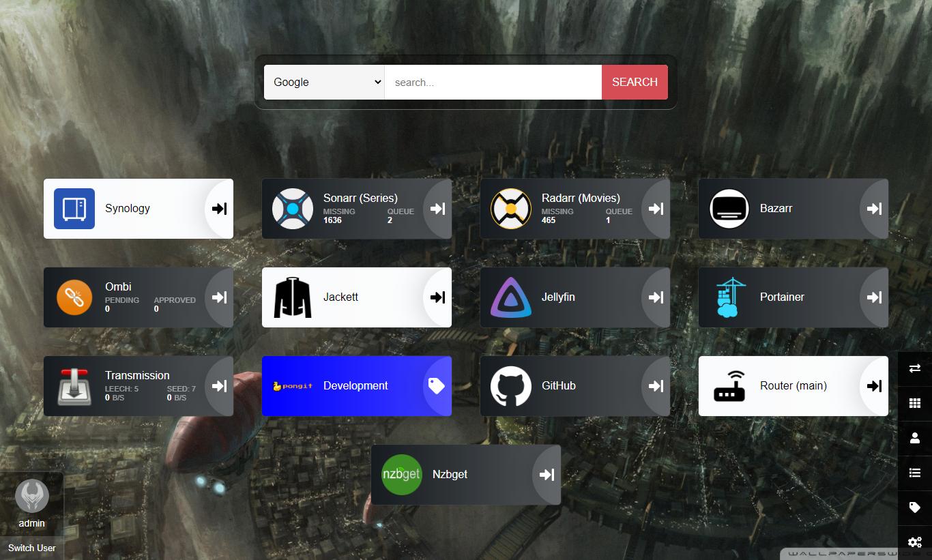Image resolution: width=932 pixels, height=560 pixels.
Task: Open Sonarr via its logo icon
Action: click(x=293, y=209)
